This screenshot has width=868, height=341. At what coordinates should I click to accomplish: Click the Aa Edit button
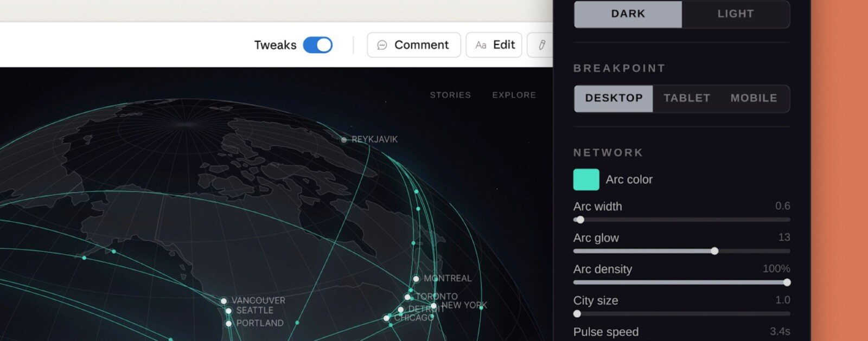(x=494, y=45)
